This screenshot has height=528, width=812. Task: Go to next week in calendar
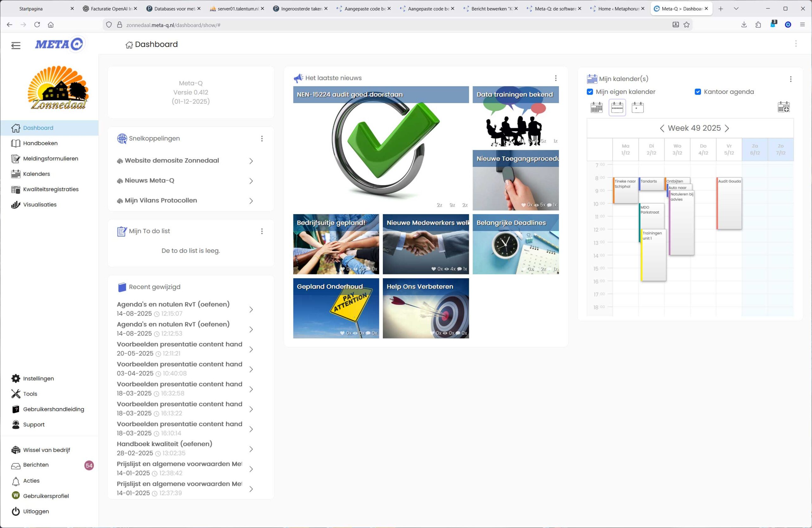tap(727, 128)
